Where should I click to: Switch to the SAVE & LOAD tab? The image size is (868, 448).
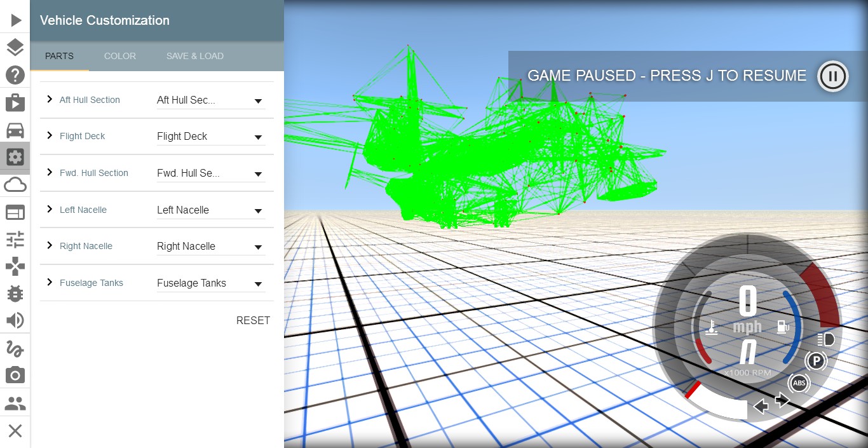coord(195,56)
